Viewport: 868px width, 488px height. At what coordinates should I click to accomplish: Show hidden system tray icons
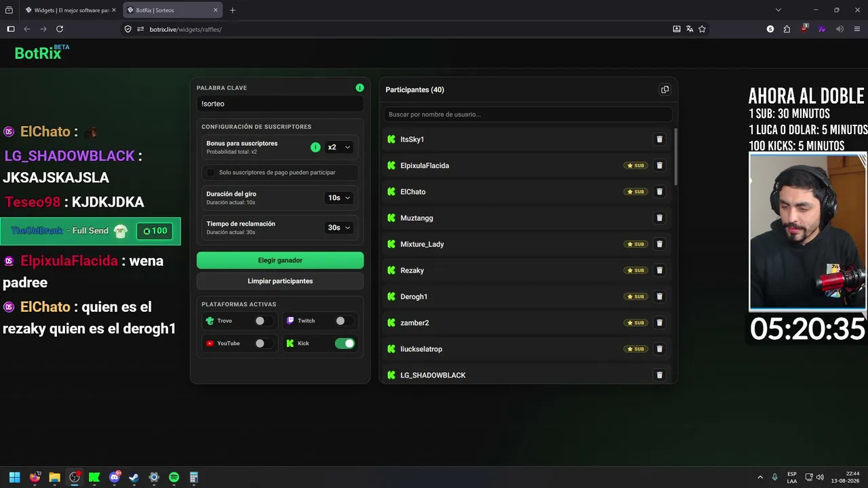(x=760, y=477)
